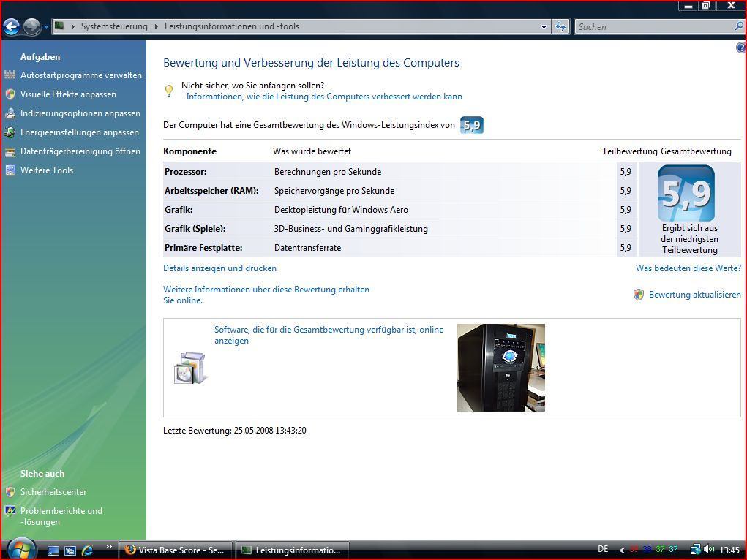
Task: Click the black computer tower photo
Action: point(501,368)
